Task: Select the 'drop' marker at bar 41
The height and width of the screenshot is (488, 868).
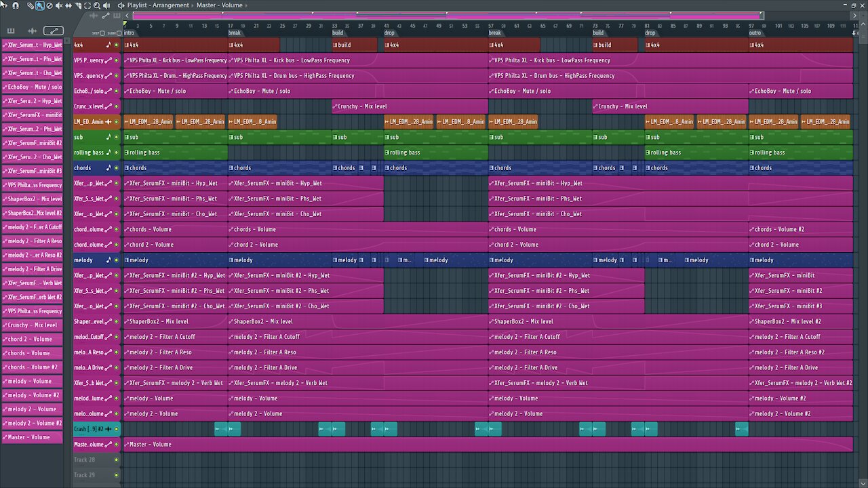Action: pos(389,33)
